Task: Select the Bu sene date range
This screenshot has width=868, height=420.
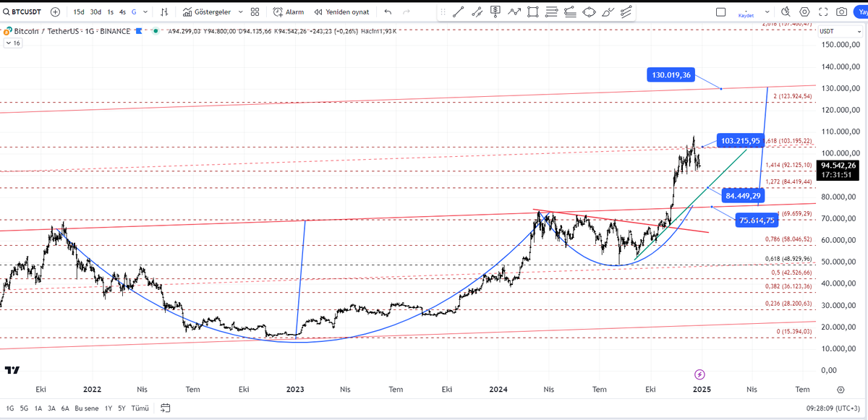Action: (87, 408)
